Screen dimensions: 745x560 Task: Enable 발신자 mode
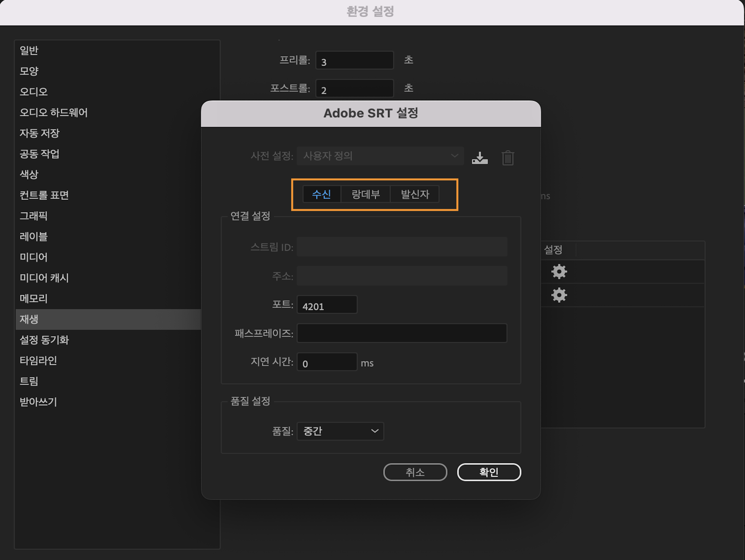(415, 194)
